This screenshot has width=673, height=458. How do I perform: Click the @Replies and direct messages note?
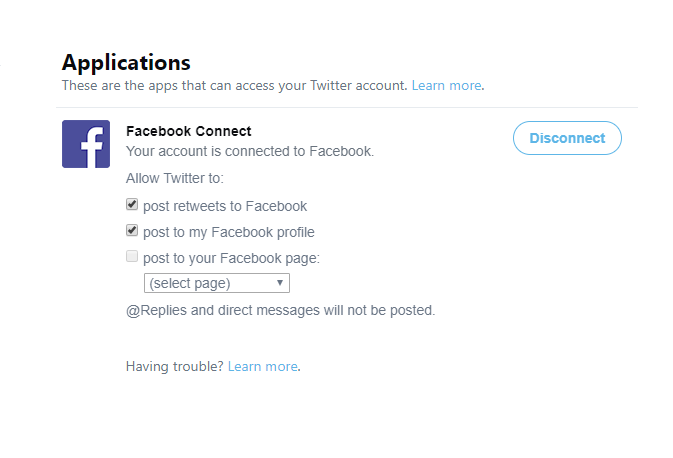coord(280,310)
